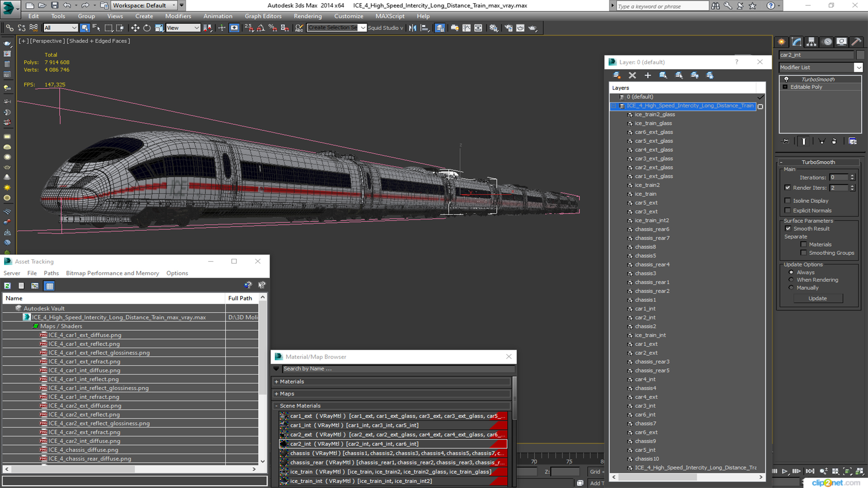
Task: Click Create New Layer plus icon
Action: (x=647, y=75)
